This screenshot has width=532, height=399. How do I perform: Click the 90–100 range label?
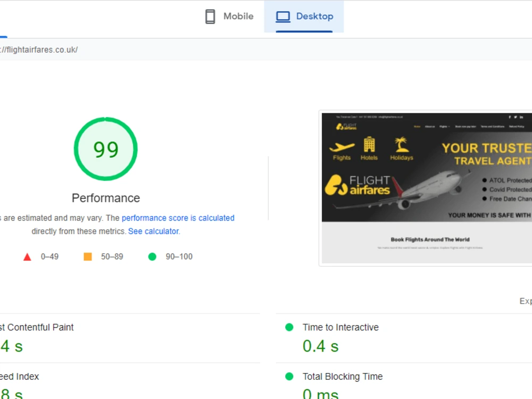[179, 257]
